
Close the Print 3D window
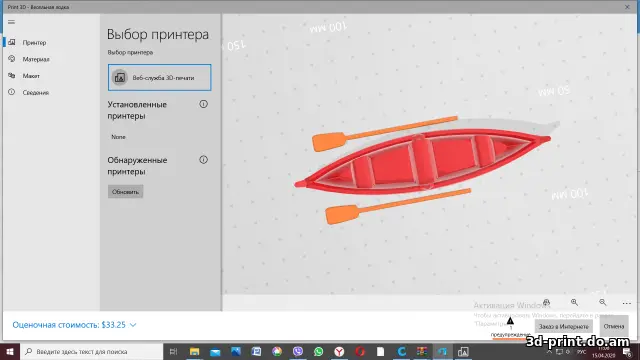tap(627, 7)
